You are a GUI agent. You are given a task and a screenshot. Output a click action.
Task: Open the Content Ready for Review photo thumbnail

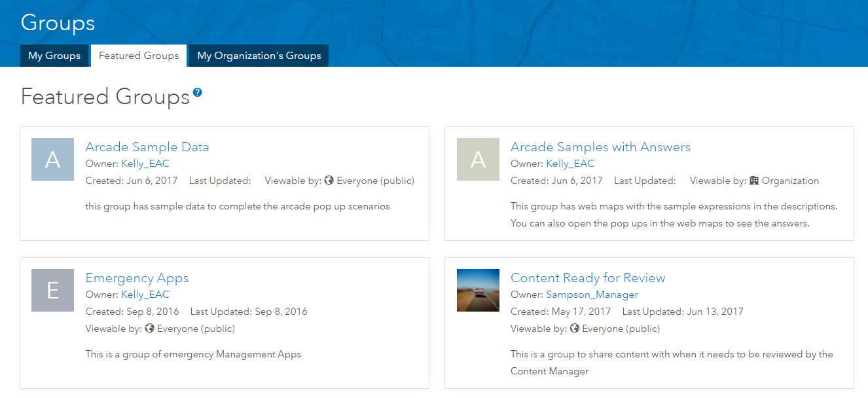[478, 290]
